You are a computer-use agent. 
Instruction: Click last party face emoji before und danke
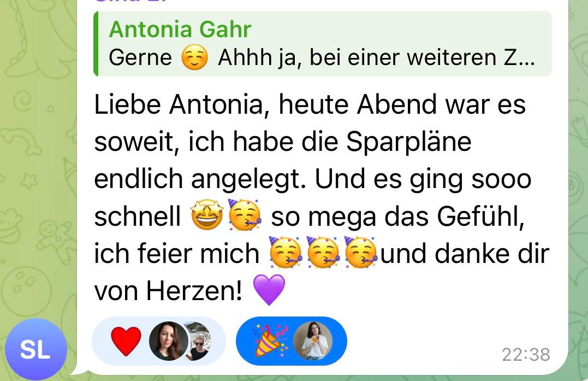[x=361, y=252]
